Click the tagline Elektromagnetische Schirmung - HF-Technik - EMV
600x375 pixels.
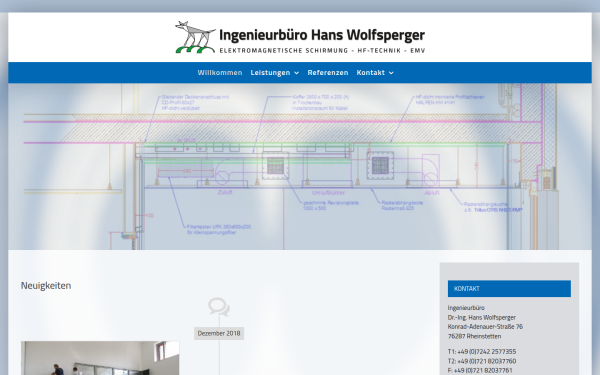pos(322,51)
